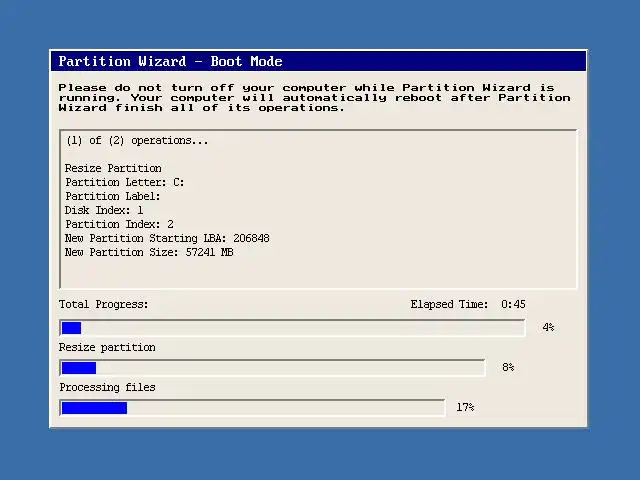Click the title 'Partition Wizard - Boot Mode'
The height and width of the screenshot is (480, 640).
point(170,61)
